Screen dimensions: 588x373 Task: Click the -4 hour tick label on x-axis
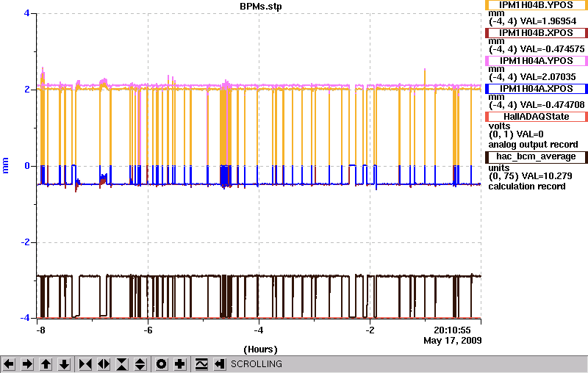click(x=259, y=330)
